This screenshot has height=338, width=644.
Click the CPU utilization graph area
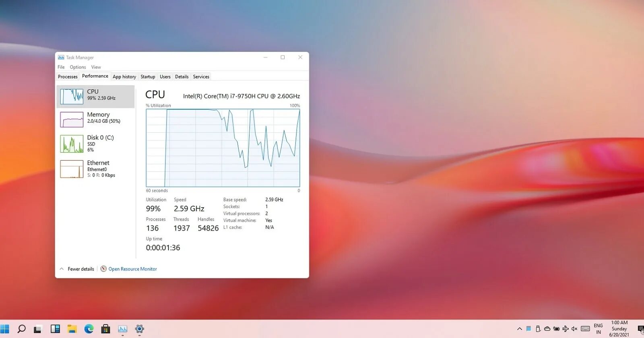tap(223, 148)
